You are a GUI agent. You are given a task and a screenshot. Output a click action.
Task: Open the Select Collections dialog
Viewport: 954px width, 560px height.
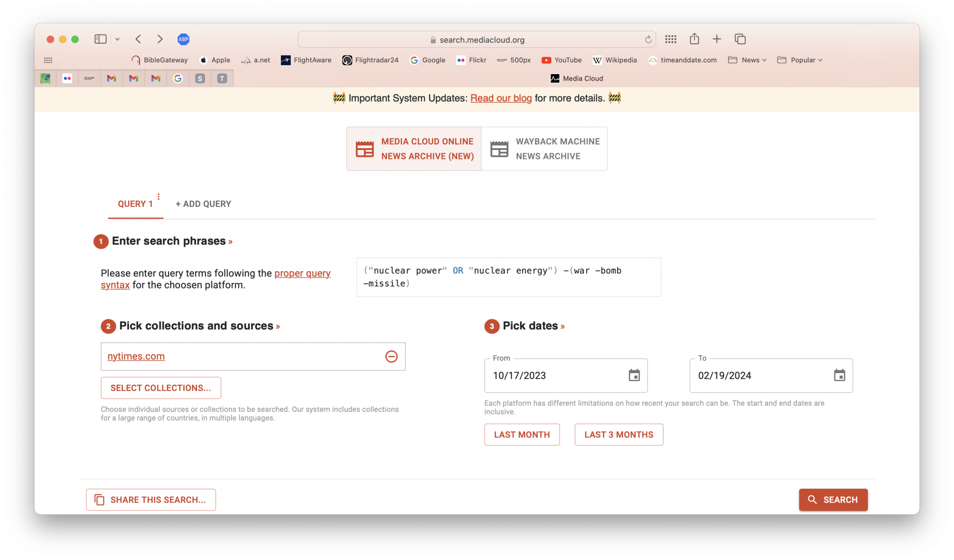161,388
